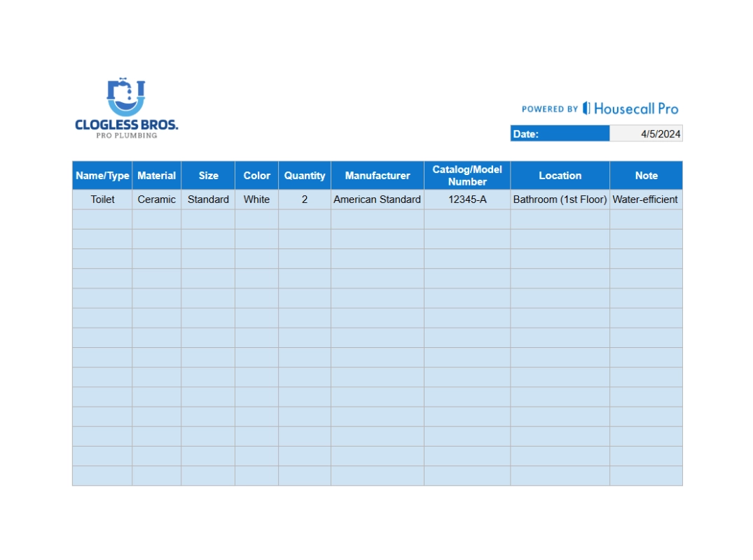753x560 pixels.
Task: Select the Quantity column header
Action: (305, 176)
